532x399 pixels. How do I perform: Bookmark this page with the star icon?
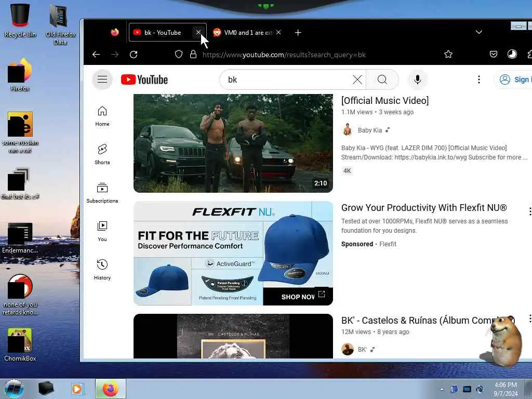(x=448, y=54)
